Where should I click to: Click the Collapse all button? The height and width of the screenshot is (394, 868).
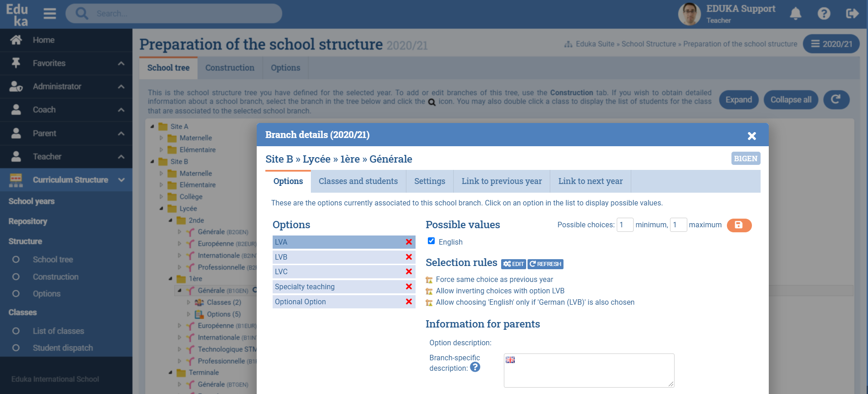pos(791,100)
